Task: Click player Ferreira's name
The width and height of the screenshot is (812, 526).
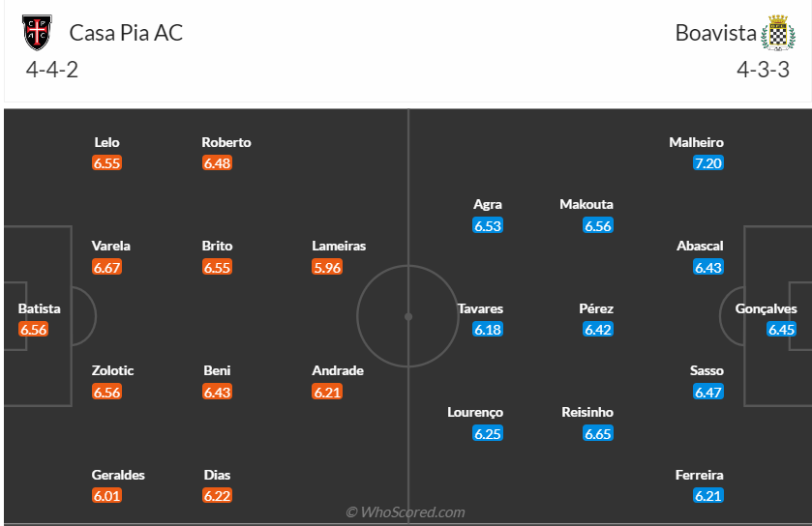Action: 700,475
